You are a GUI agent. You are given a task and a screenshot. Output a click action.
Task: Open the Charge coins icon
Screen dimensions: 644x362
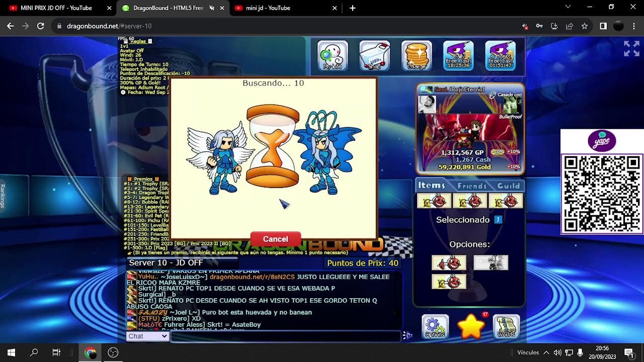click(417, 55)
